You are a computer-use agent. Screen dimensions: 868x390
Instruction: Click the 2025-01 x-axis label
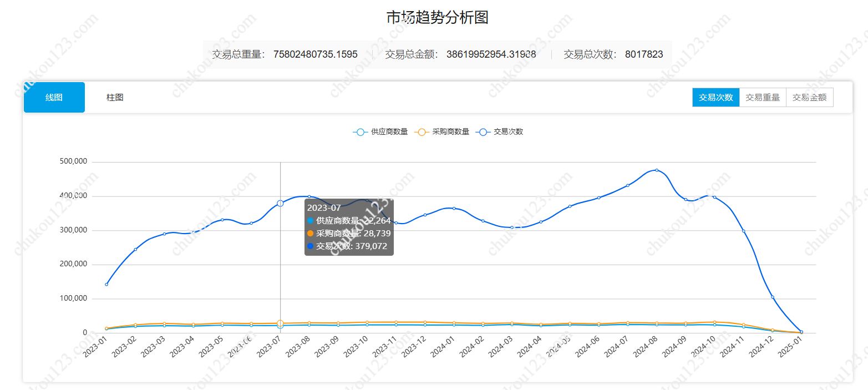click(789, 348)
